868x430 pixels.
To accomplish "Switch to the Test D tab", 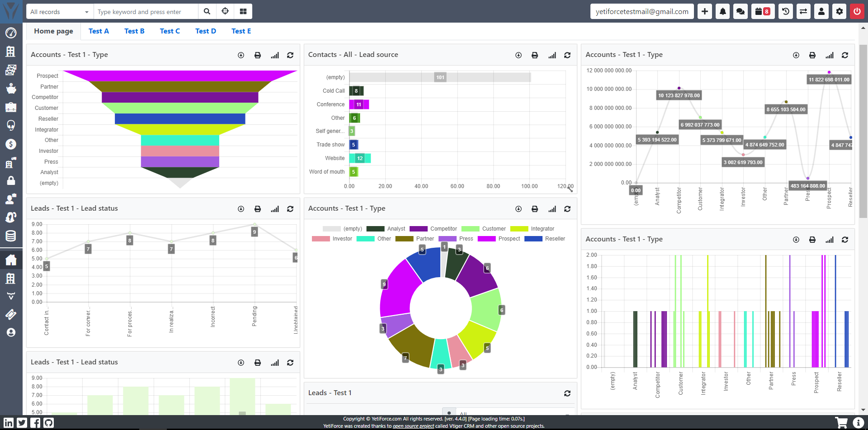I will (x=206, y=31).
